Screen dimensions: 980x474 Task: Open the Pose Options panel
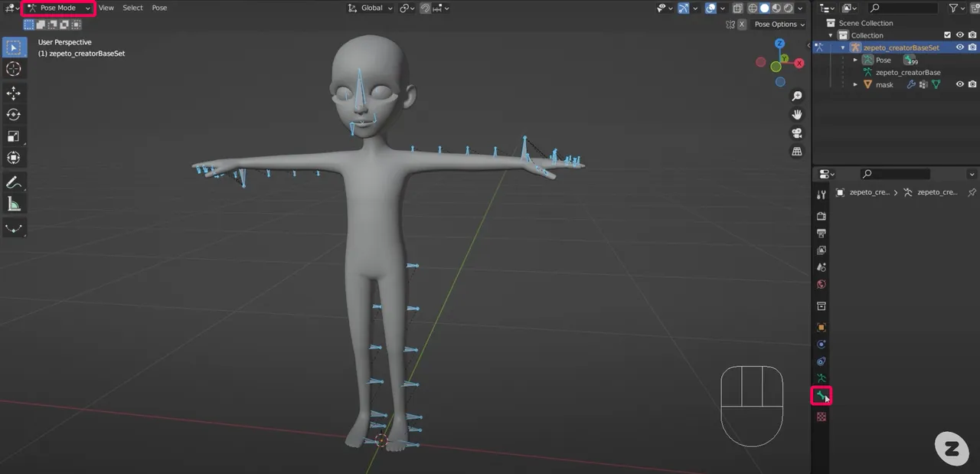pos(778,24)
